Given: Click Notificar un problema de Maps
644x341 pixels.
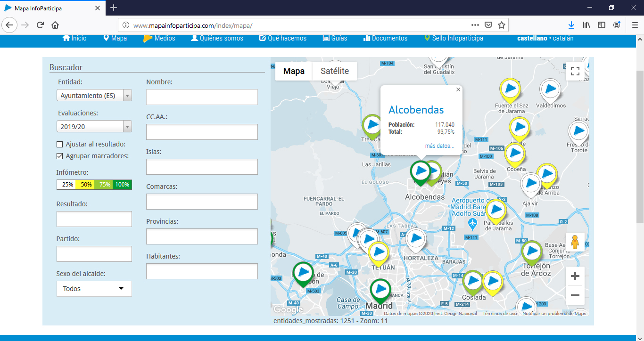Looking at the screenshot, I should click(554, 313).
